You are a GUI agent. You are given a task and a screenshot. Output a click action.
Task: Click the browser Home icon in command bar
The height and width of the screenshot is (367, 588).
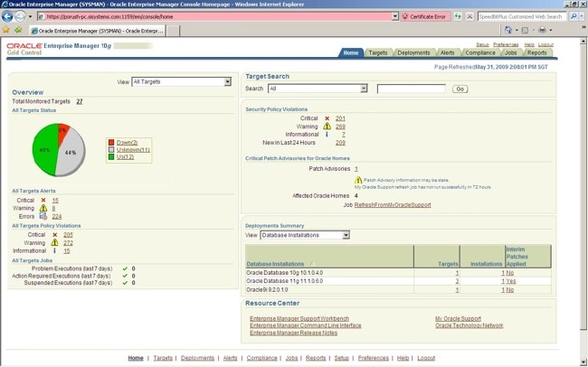click(508, 30)
